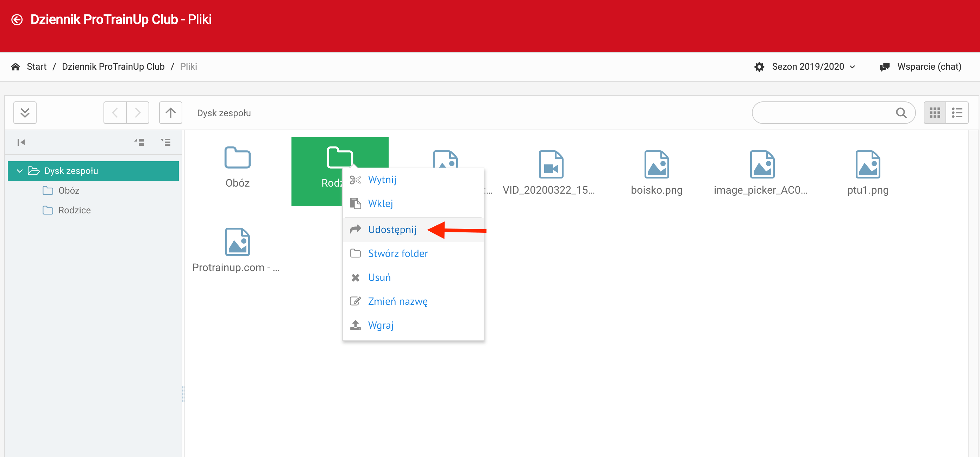Switch to grid view mode

pos(935,113)
